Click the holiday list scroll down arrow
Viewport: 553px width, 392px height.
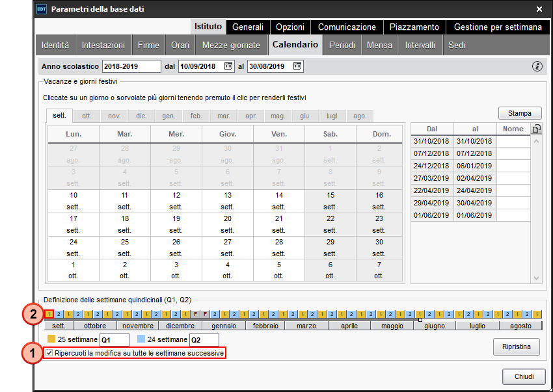(536, 278)
